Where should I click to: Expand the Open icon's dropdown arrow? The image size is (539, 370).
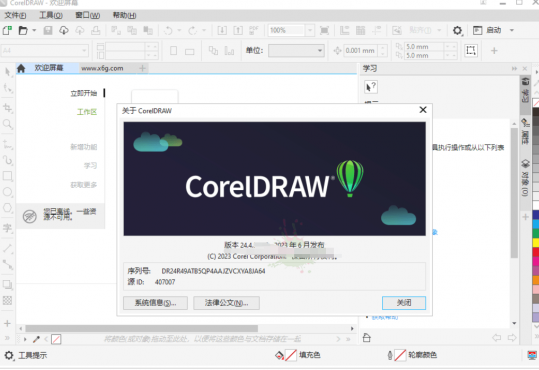[x=34, y=31]
